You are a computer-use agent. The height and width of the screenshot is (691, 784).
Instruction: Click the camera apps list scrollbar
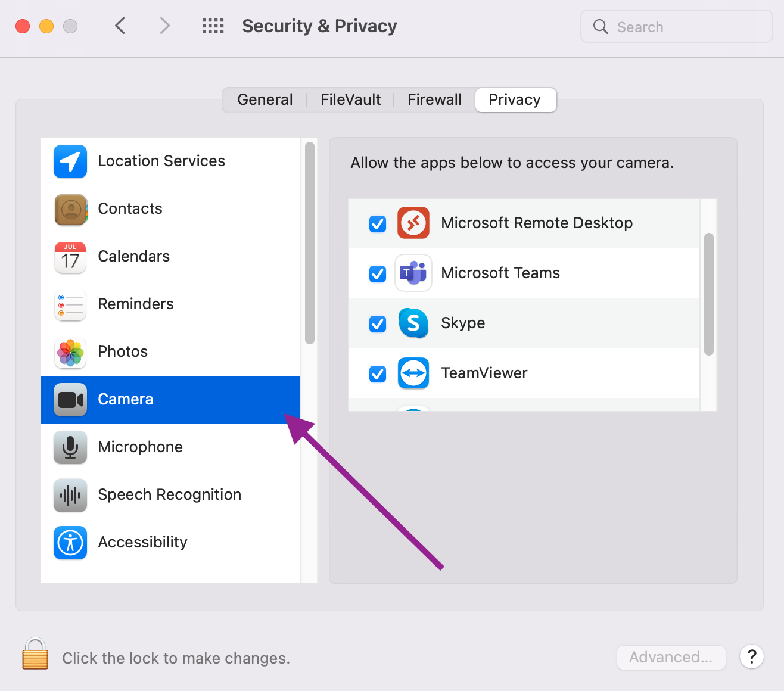708,294
